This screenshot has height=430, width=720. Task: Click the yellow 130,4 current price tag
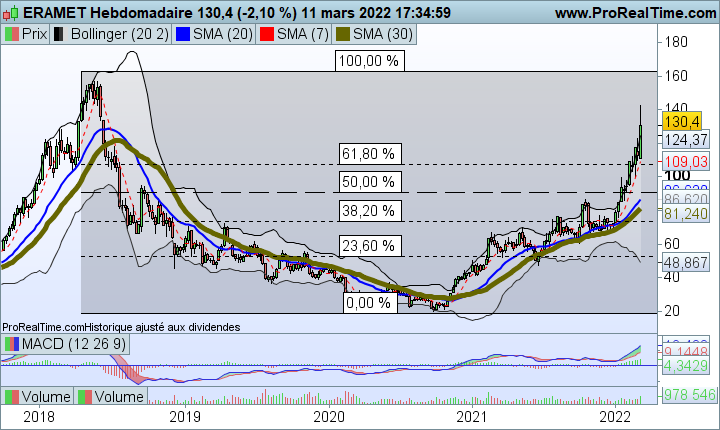click(x=682, y=122)
